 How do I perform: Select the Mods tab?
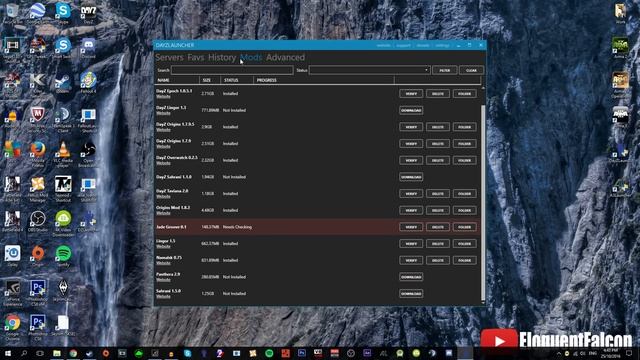click(251, 58)
